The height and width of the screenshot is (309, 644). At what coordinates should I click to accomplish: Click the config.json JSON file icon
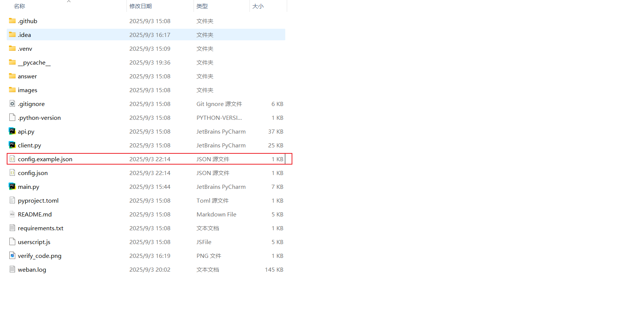pyautogui.click(x=12, y=173)
